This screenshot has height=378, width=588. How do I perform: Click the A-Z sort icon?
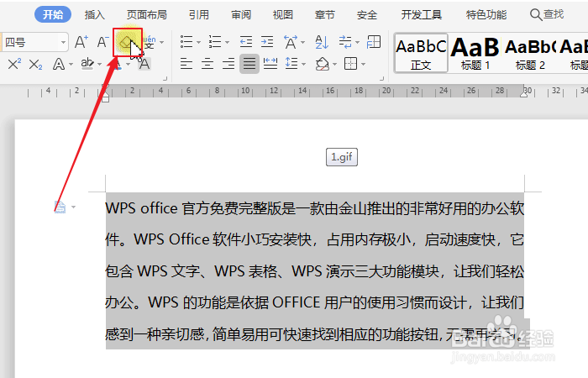pos(322,42)
